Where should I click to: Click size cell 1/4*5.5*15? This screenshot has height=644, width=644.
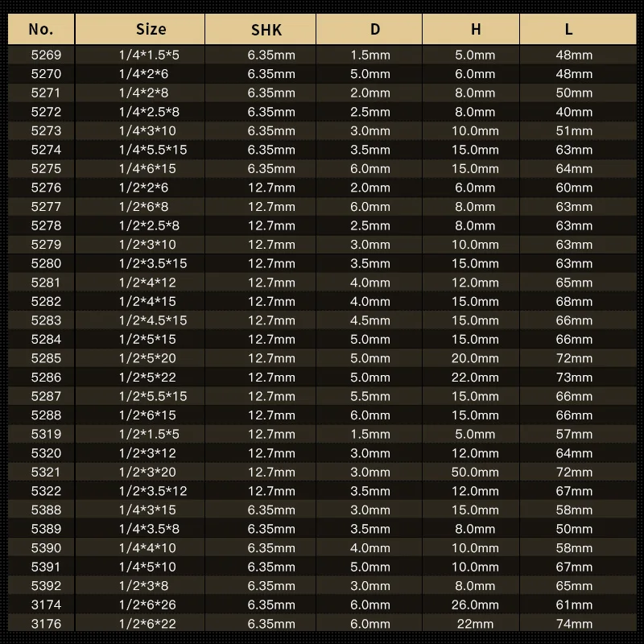pos(153,150)
